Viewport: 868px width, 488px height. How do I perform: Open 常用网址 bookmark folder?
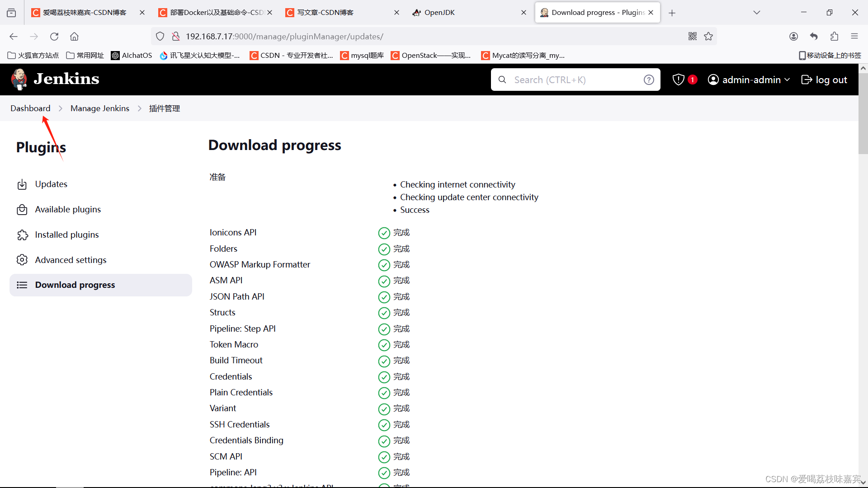(85, 56)
